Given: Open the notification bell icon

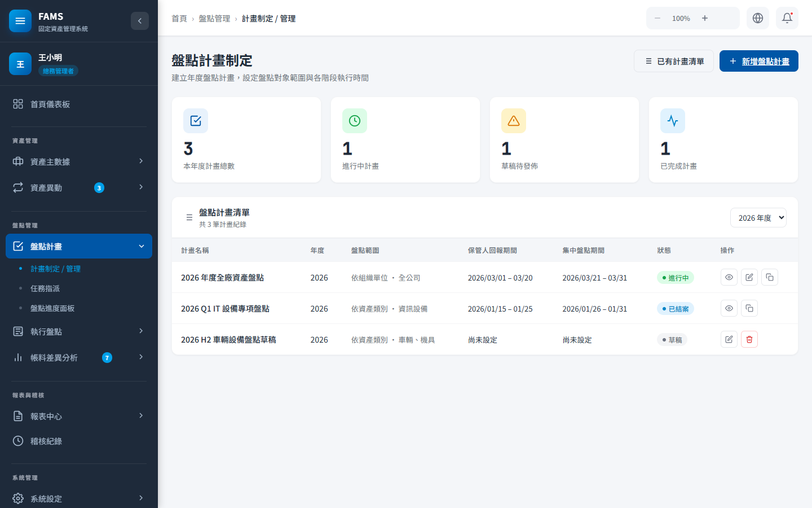Looking at the screenshot, I should (787, 17).
